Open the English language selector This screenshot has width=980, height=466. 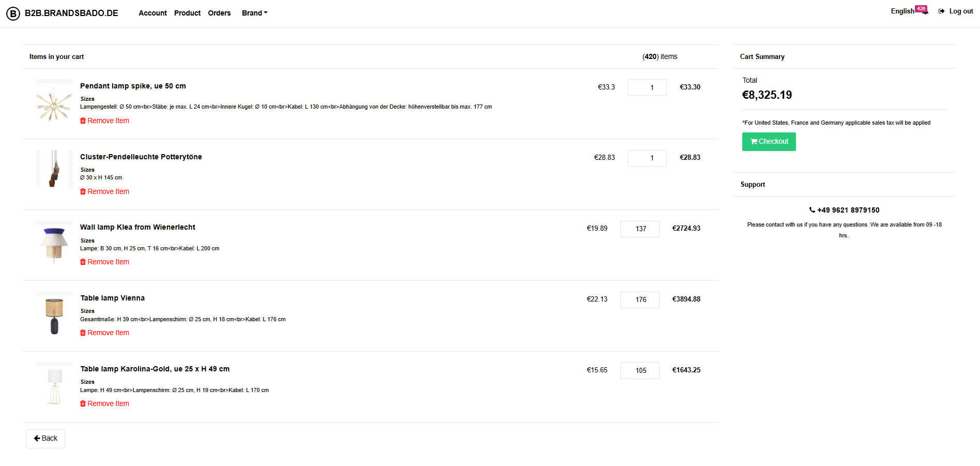tap(902, 11)
